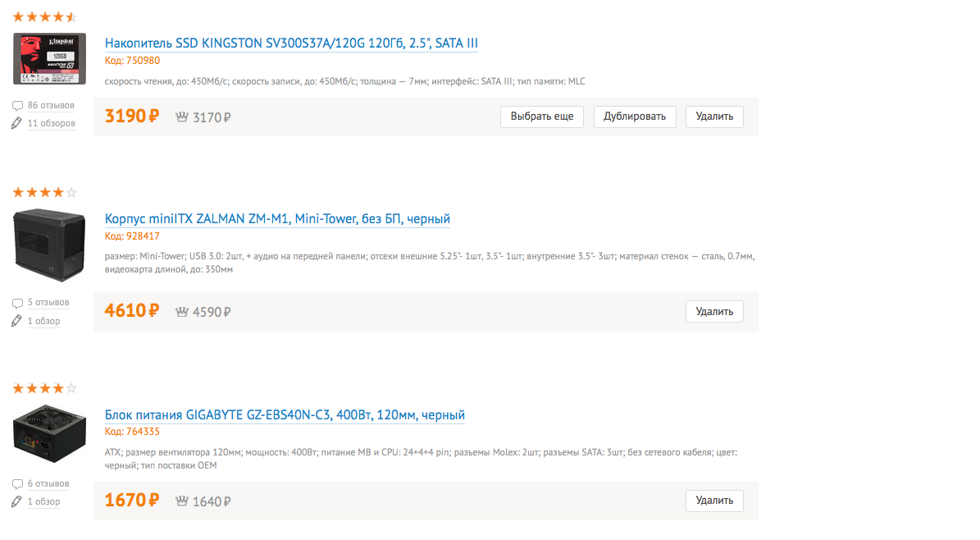Open the Блок питания GIGABYTE product link
The image size is (980, 540).
(x=285, y=415)
